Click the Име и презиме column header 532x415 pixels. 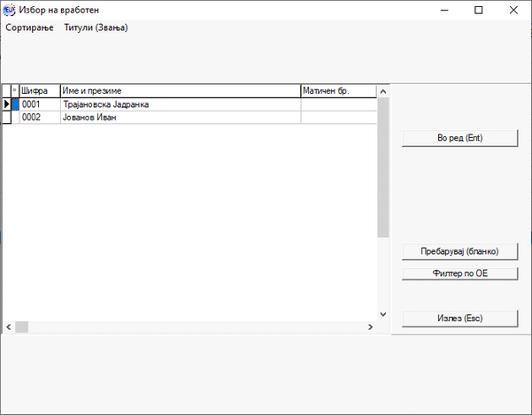[181, 91]
